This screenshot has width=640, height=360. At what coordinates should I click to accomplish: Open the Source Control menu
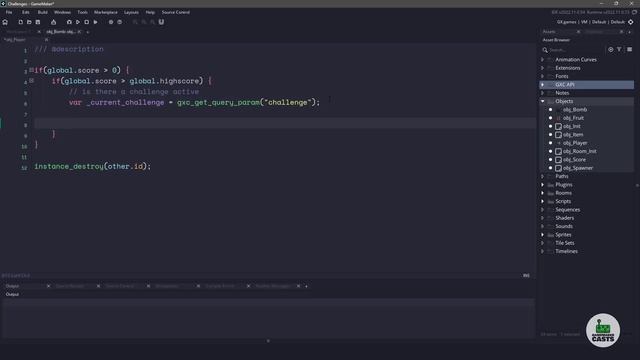coord(176,12)
